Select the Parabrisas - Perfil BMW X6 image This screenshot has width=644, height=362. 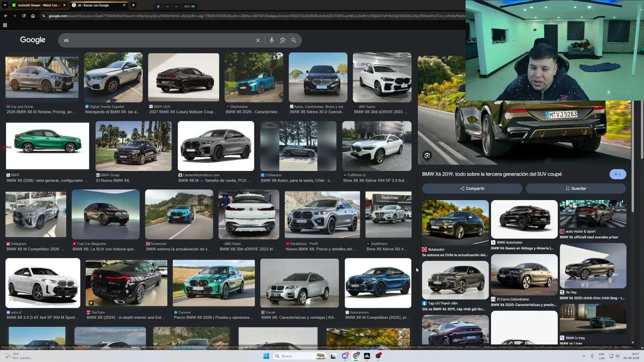pos(323,215)
